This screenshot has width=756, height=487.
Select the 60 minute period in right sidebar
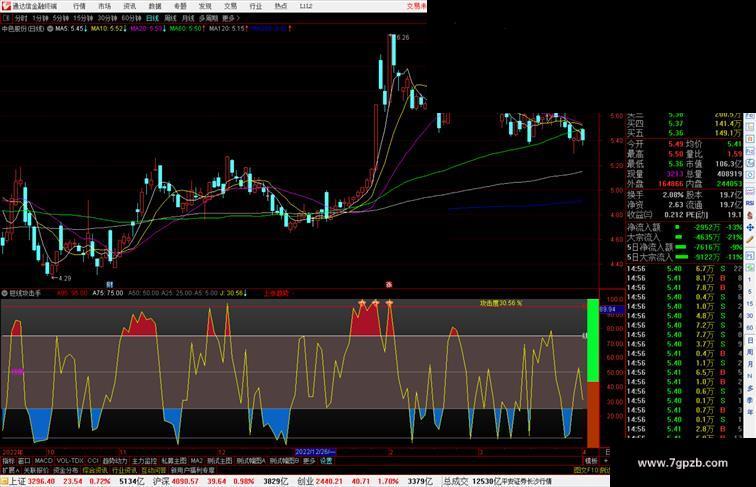(750, 328)
